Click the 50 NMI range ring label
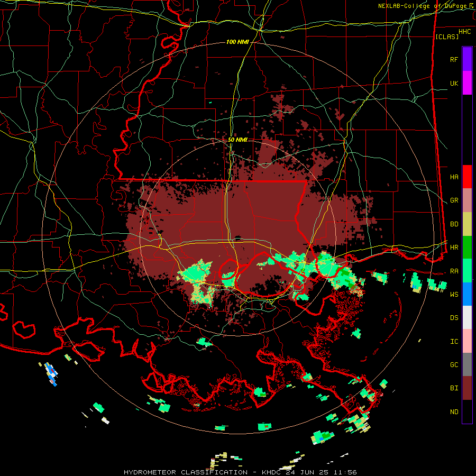 pos(237,140)
